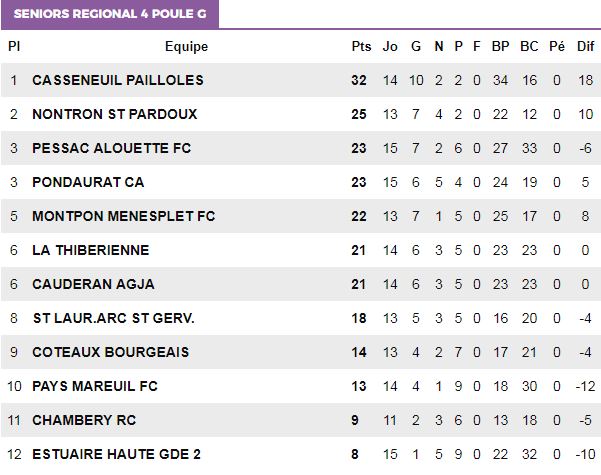This screenshot has width=601, height=475.
Task: Select the Casseneuil Pailloles team name
Action: click(x=118, y=80)
